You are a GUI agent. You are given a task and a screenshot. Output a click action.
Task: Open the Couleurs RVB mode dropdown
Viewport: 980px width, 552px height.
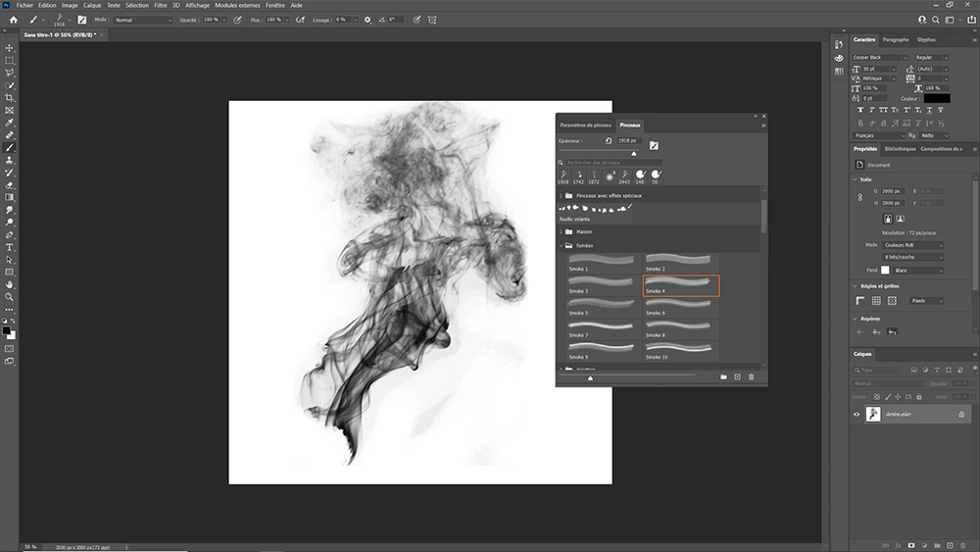(913, 245)
